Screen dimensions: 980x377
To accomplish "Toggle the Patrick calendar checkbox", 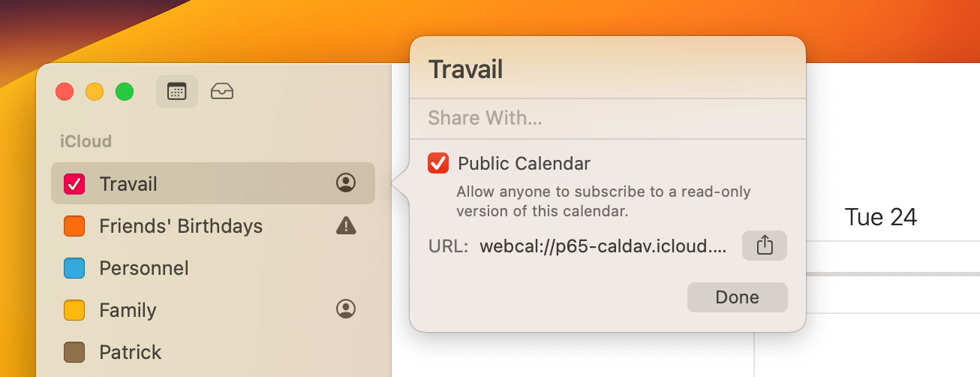I will 74,352.
